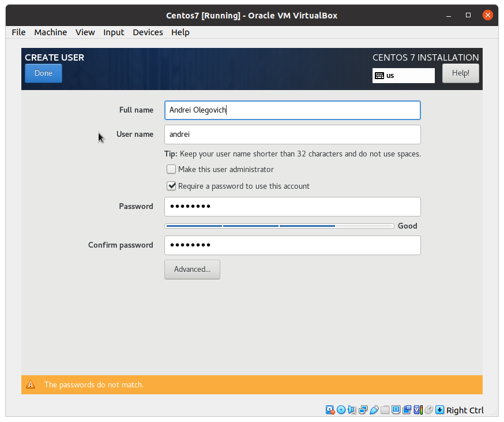The image size is (504, 422).
Task: Click into the Password field
Action: [x=292, y=207]
